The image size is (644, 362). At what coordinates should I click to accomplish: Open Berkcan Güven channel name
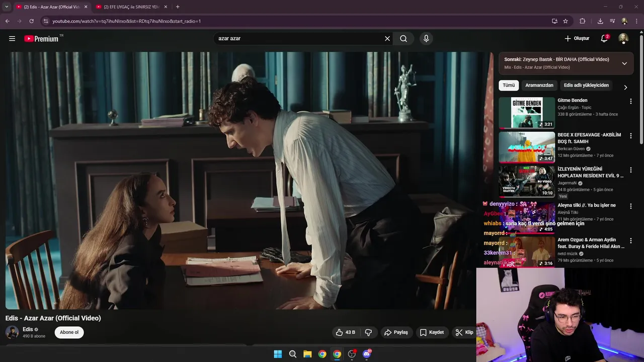pyautogui.click(x=571, y=149)
